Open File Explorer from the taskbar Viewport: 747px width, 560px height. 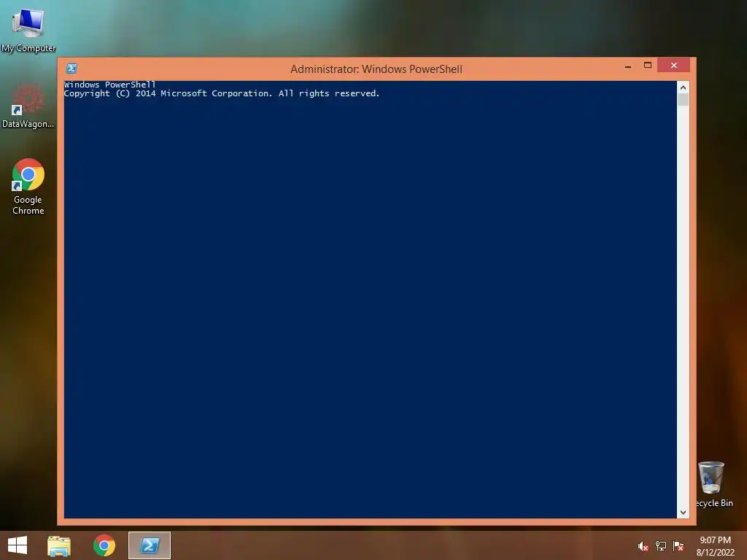click(59, 545)
